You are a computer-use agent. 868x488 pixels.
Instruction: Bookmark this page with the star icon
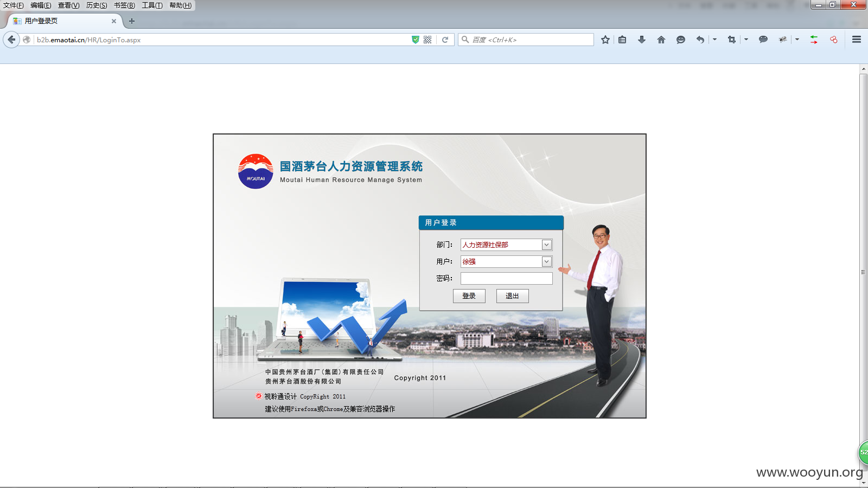(x=605, y=40)
